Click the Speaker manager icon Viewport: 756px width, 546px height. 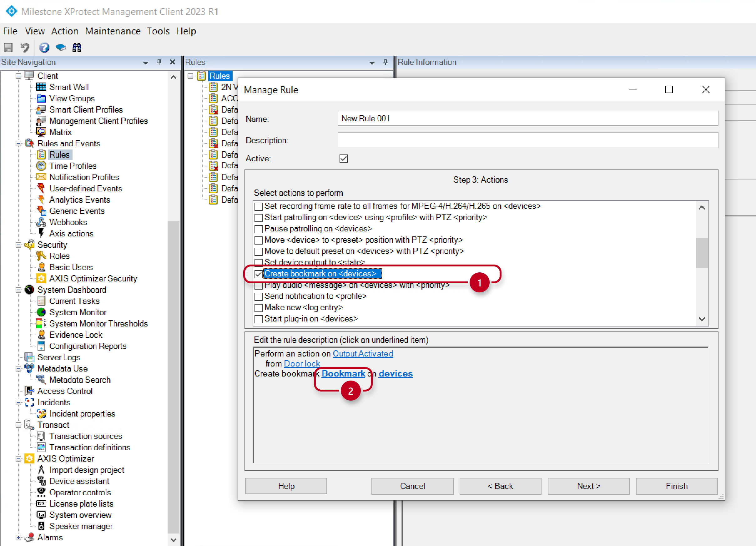(x=41, y=526)
